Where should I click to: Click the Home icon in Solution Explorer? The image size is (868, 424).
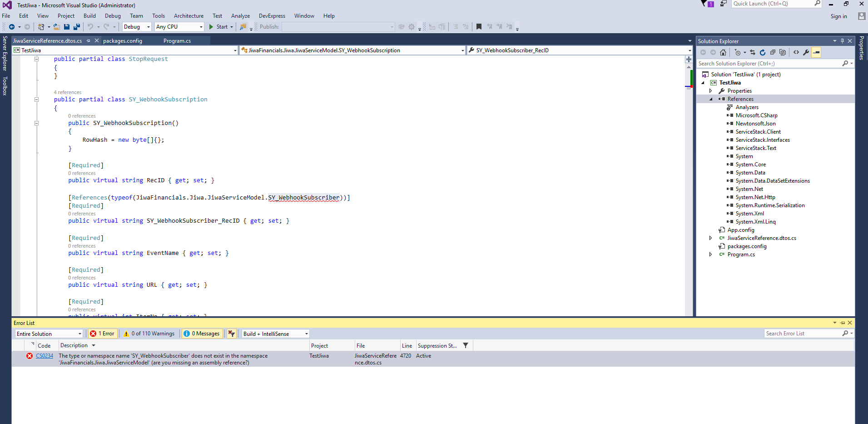[723, 52]
